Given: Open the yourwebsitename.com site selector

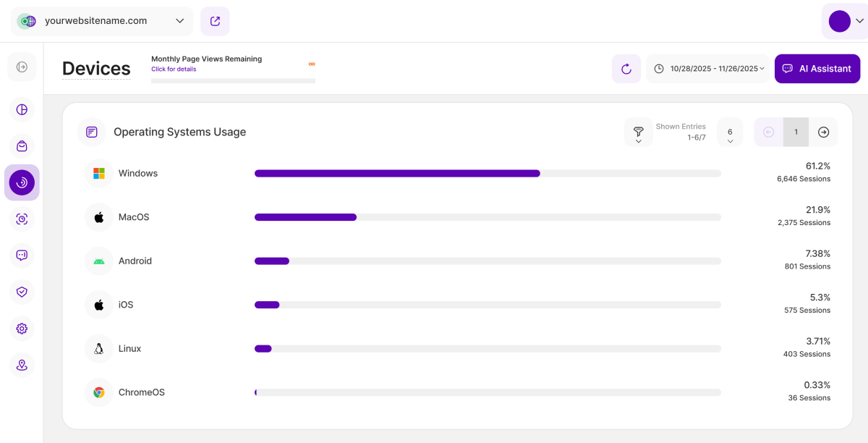Looking at the screenshot, I should pos(102,21).
